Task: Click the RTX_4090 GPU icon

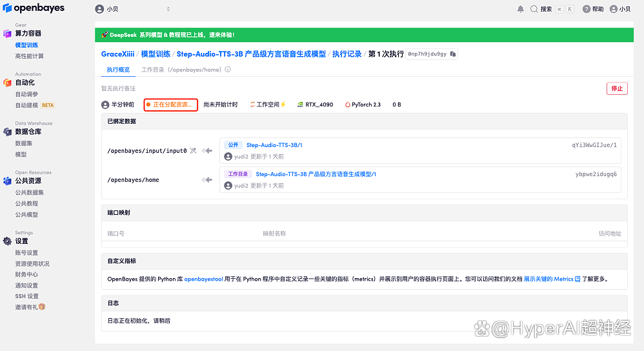Action: click(300, 105)
